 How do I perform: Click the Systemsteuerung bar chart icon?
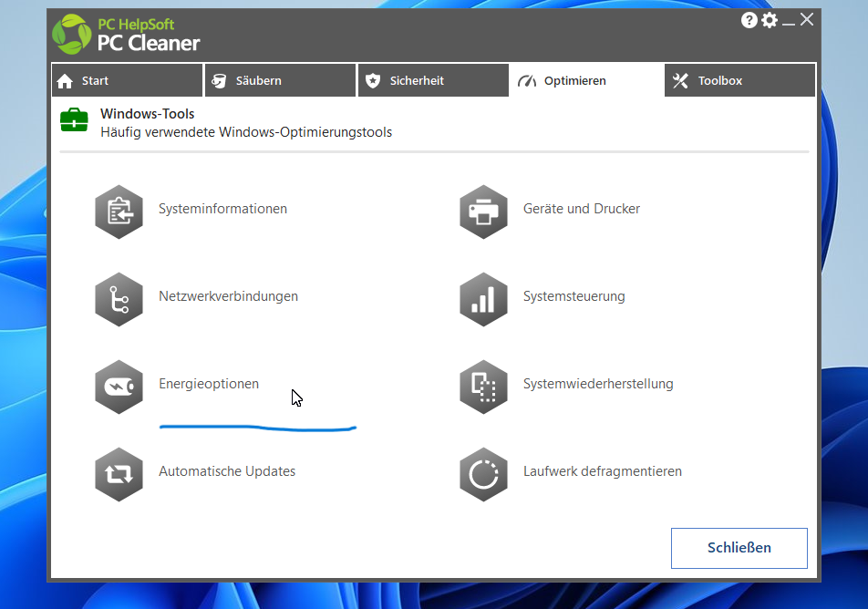tap(483, 300)
